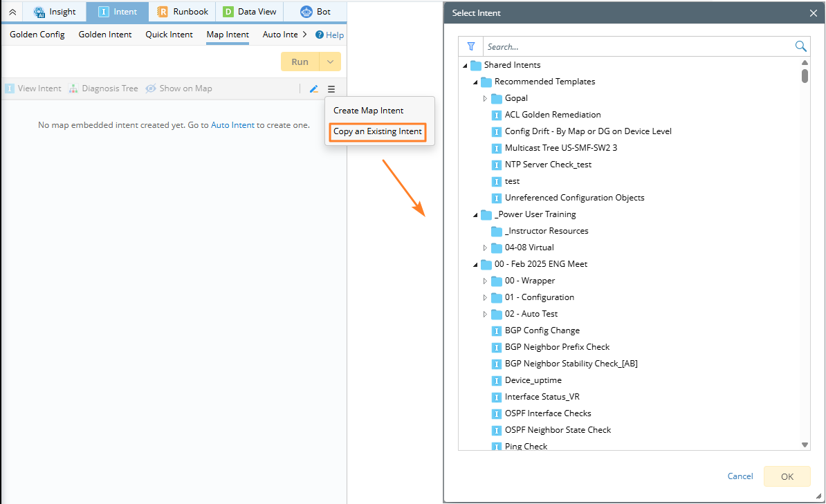Click the View Intent icon

10,89
